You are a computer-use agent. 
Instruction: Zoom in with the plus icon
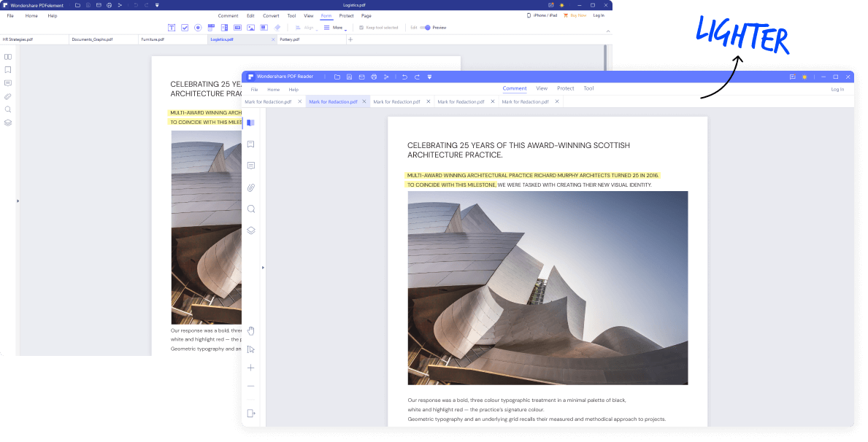click(x=251, y=368)
